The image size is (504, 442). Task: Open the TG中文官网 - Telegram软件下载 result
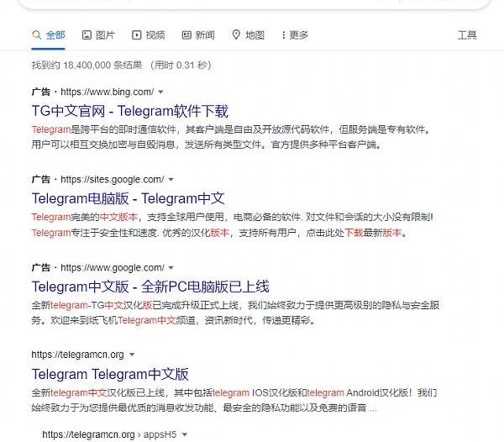tap(129, 111)
